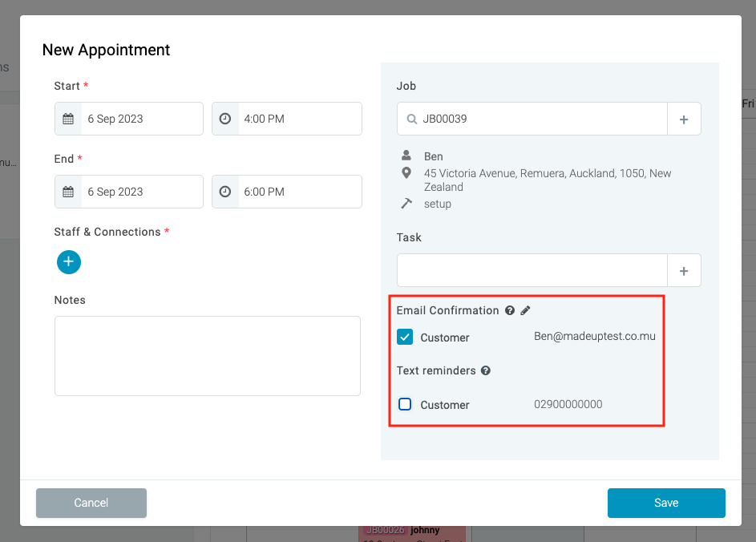Uncheck Customer email confirmation checkbox

(405, 337)
